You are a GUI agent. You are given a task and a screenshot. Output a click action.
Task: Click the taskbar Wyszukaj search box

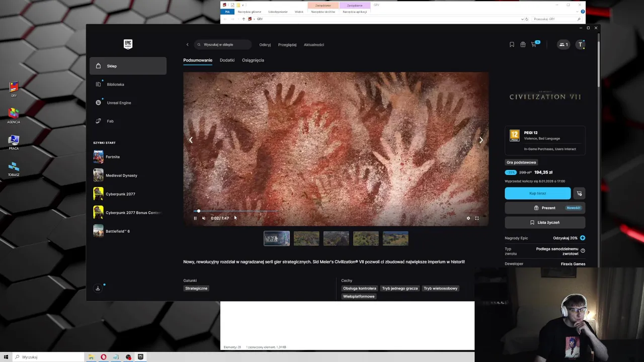[x=48, y=357]
